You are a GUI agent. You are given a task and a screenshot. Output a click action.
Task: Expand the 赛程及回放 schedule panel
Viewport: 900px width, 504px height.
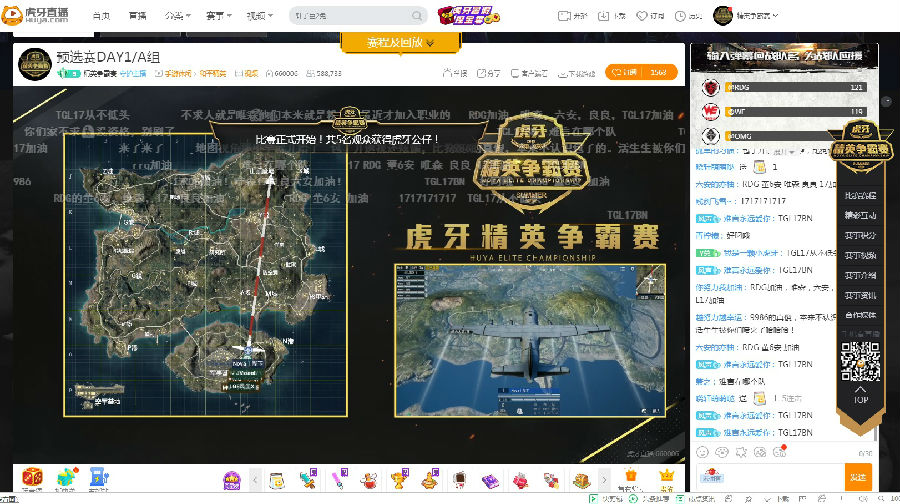tap(401, 42)
